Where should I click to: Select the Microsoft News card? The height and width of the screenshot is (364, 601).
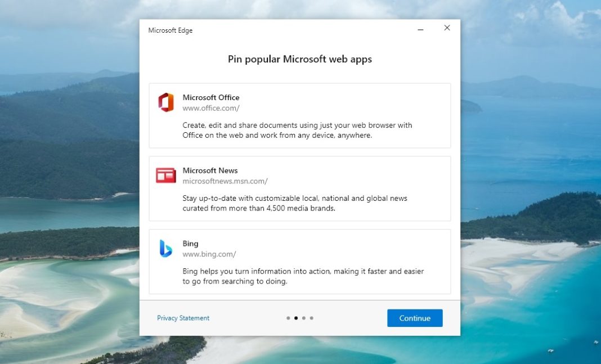pos(299,188)
